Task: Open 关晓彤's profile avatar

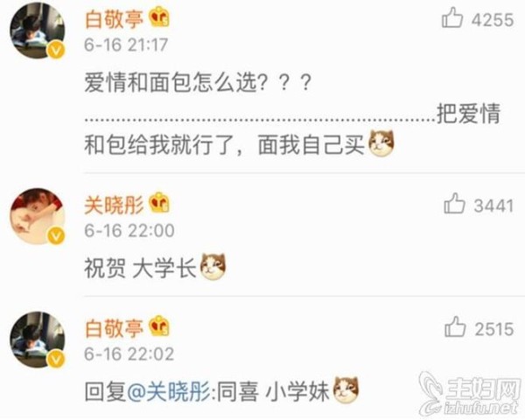Action: click(37, 216)
